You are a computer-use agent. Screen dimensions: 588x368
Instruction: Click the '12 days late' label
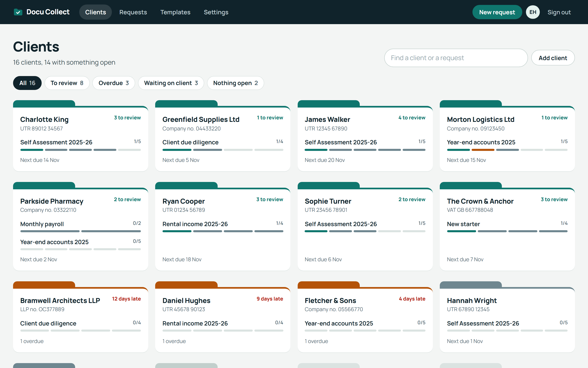pyautogui.click(x=126, y=299)
